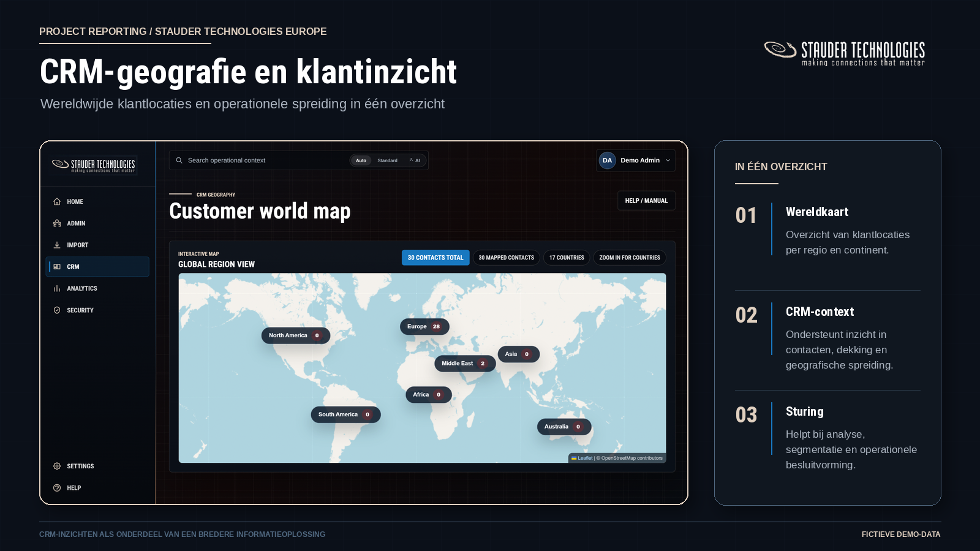Click the Admin users icon

pos(57,223)
